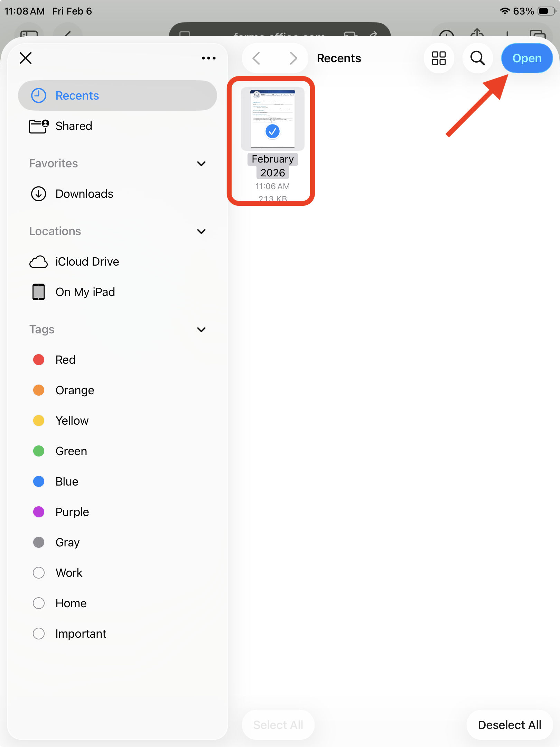This screenshot has width=560, height=747.
Task: Tap the Select All button
Action: (x=278, y=725)
